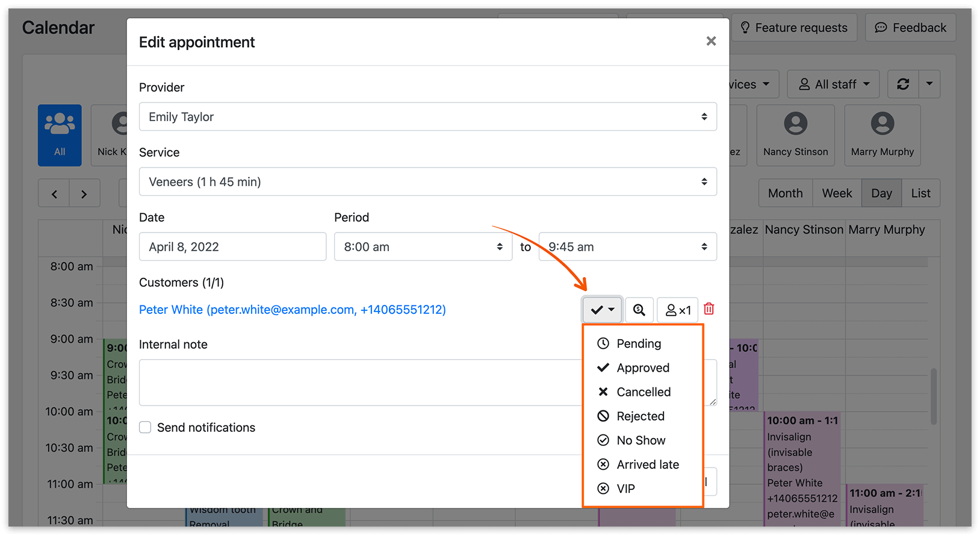
Task: Click the Nancy Stinson column header
Action: (x=804, y=230)
